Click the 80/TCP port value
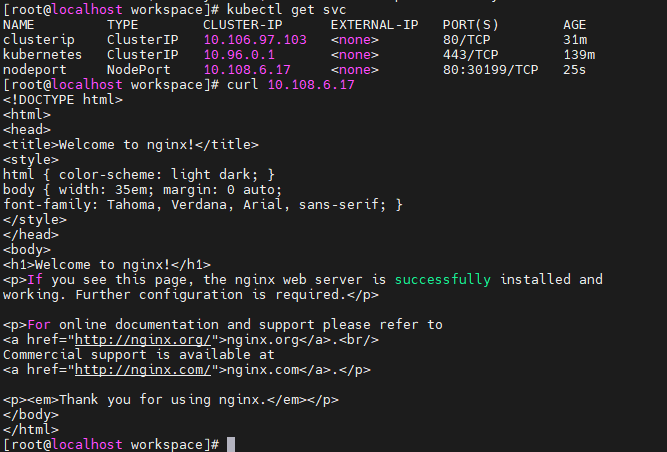 tap(467, 40)
